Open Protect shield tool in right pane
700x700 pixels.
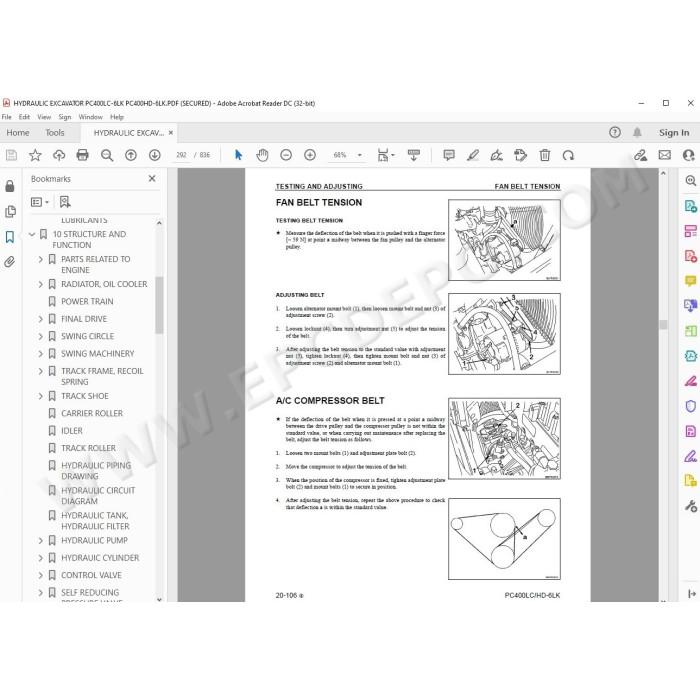[690, 406]
